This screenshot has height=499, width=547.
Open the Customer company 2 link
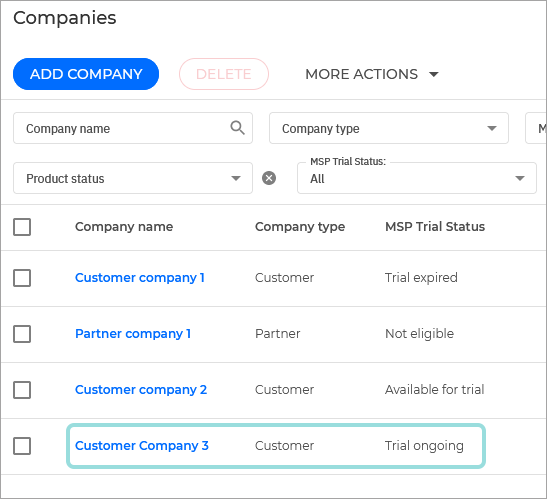coord(141,390)
